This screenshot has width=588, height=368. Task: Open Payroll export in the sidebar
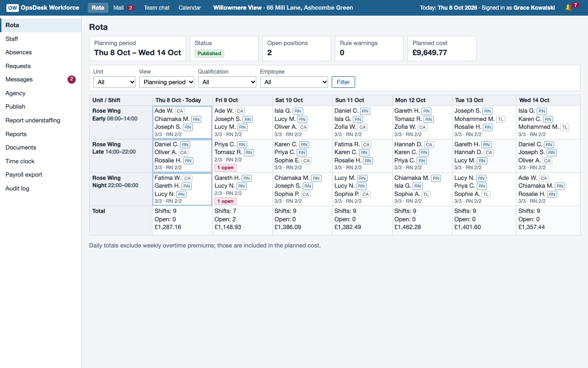tap(41, 175)
